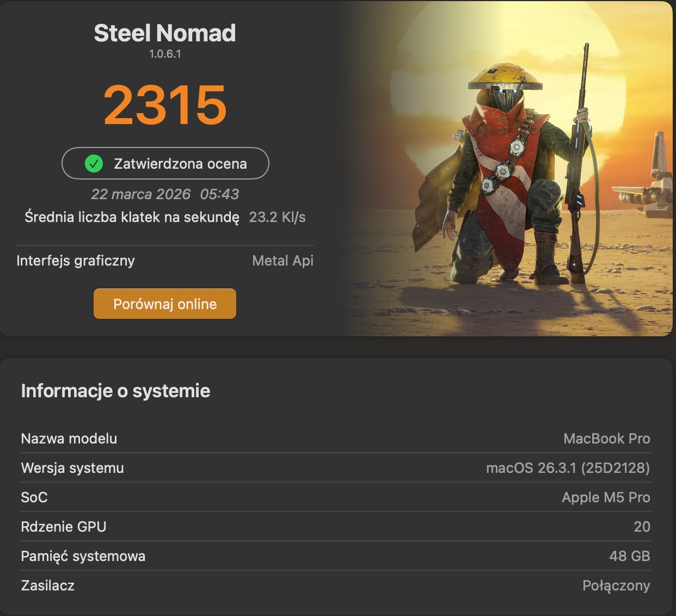The height and width of the screenshot is (616, 676).
Task: Click the Apple M5 Pro SoC value
Action: [606, 497]
